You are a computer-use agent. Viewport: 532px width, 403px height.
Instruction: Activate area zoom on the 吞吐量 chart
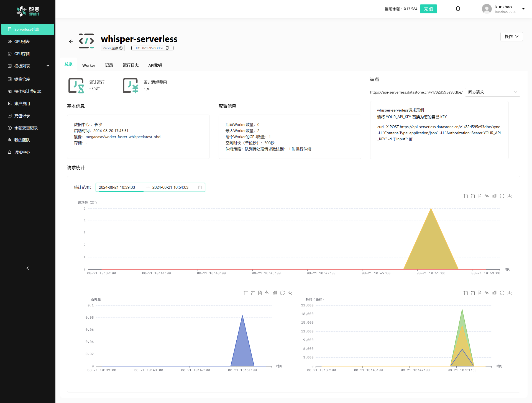click(246, 293)
